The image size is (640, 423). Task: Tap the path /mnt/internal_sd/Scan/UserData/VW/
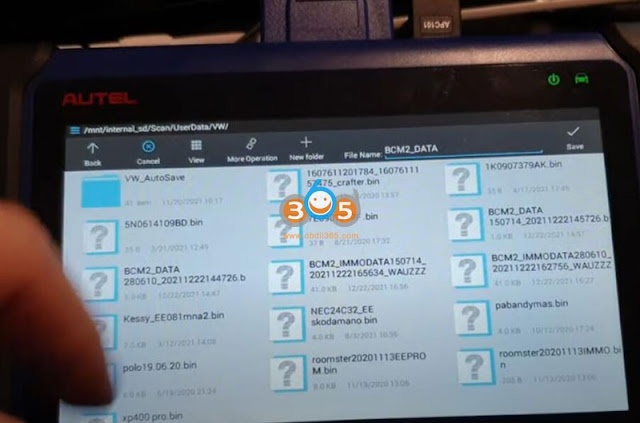tap(156, 128)
